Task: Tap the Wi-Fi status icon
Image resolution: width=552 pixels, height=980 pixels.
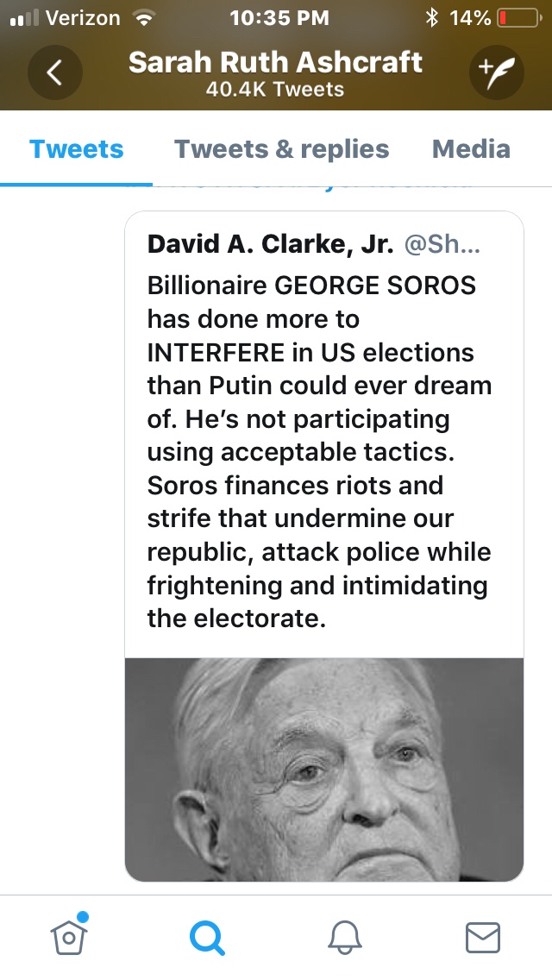Action: (144, 18)
